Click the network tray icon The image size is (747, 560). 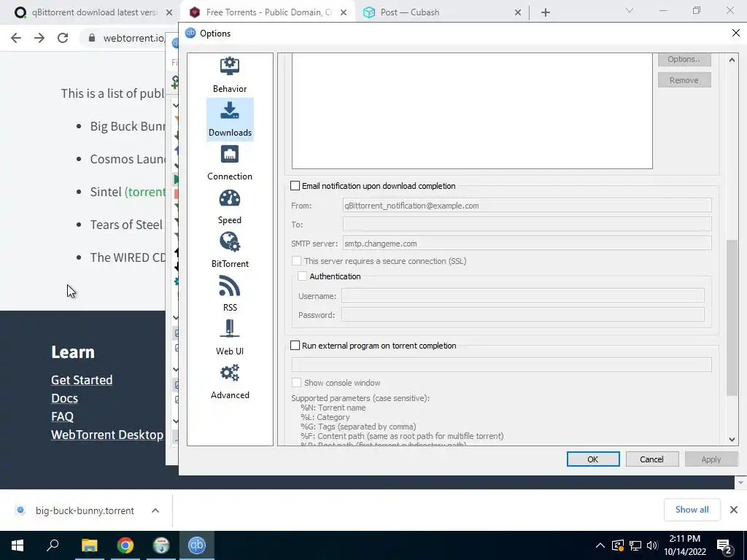(x=635, y=545)
